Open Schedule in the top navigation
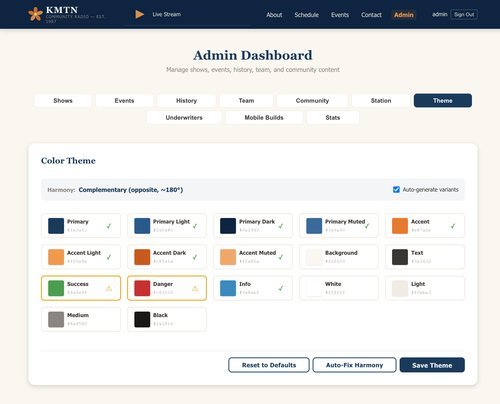 tap(306, 15)
